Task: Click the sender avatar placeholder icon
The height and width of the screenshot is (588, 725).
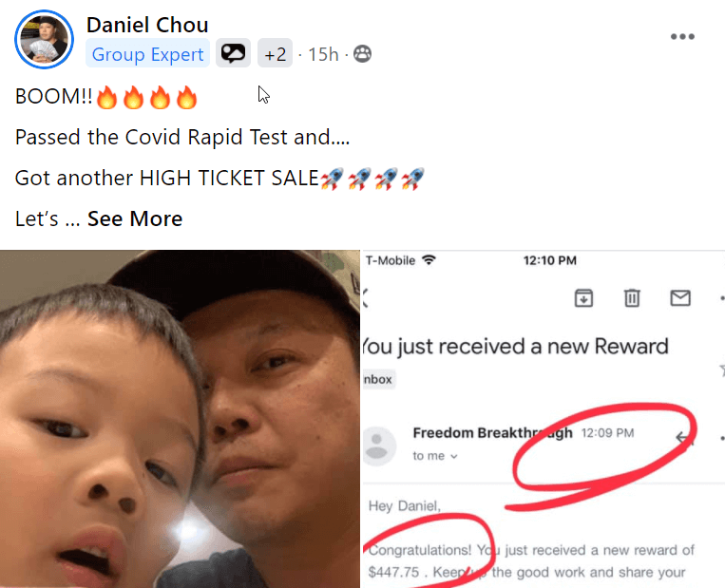Action: (378, 446)
